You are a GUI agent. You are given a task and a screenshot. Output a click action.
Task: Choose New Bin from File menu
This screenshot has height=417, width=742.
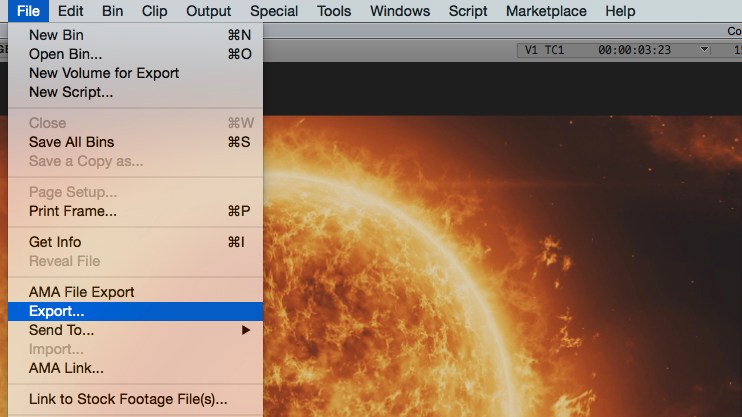135,35
